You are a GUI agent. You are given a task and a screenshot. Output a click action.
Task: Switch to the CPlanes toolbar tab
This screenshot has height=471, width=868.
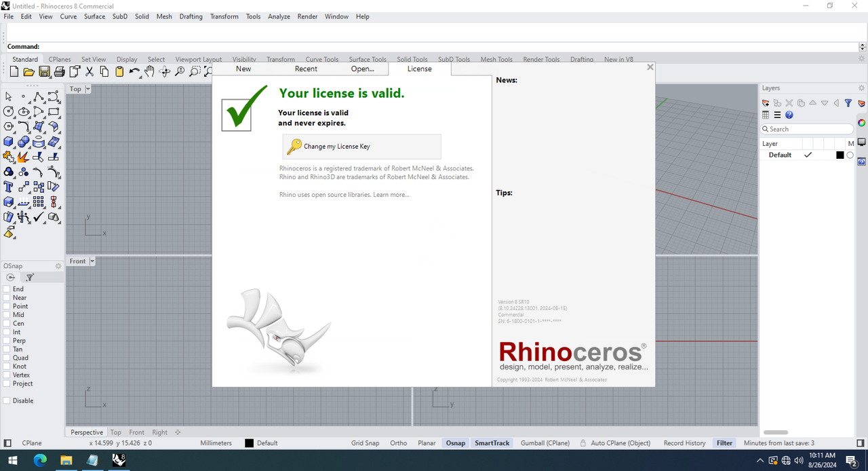[60, 60]
